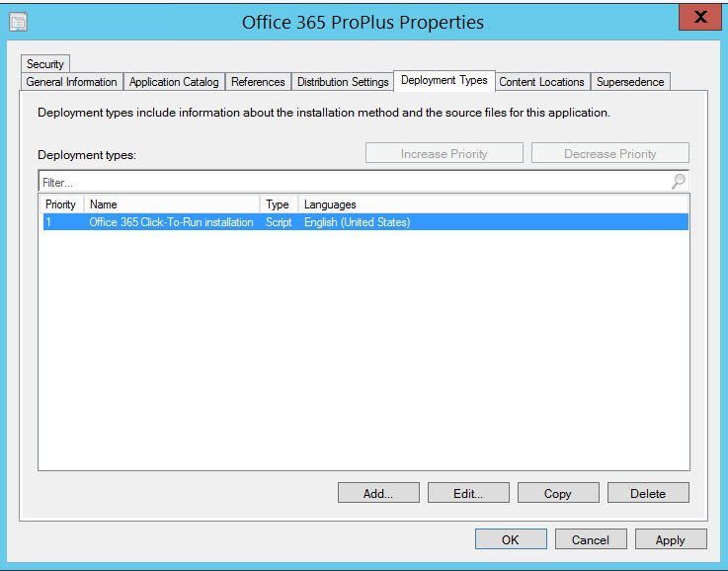The width and height of the screenshot is (728, 571).
Task: Switch to the Content Locations tab
Action: 541,82
